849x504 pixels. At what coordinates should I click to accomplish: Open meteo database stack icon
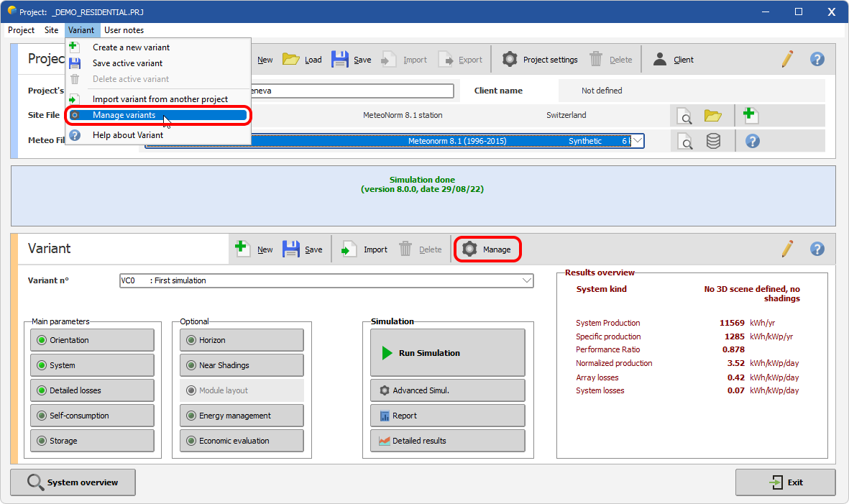pyautogui.click(x=713, y=141)
